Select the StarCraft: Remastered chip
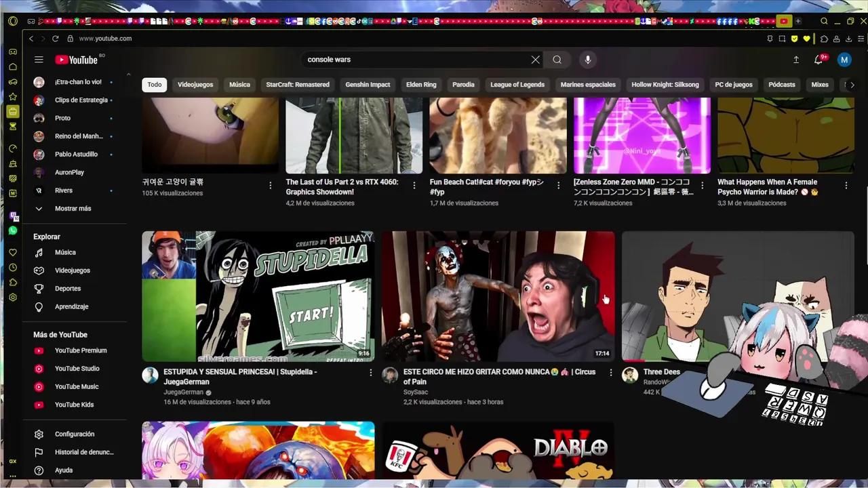 coord(298,85)
